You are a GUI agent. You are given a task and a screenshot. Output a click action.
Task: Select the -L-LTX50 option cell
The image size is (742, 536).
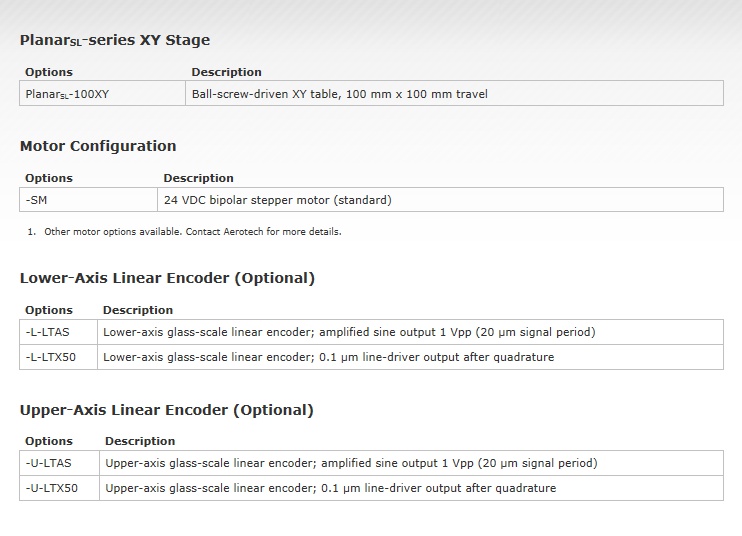(x=58, y=357)
